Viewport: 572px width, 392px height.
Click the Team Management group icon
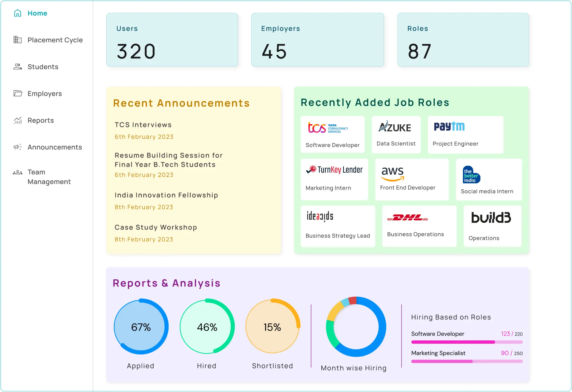pyautogui.click(x=18, y=172)
